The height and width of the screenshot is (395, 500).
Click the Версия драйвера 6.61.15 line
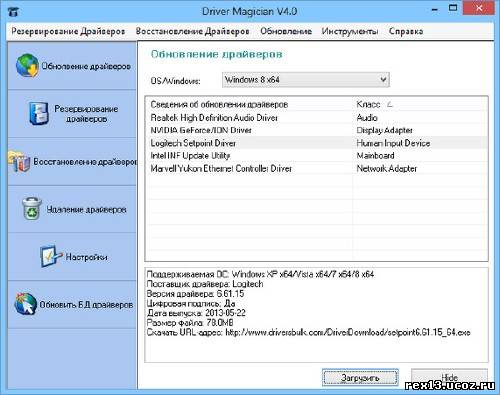[195, 294]
